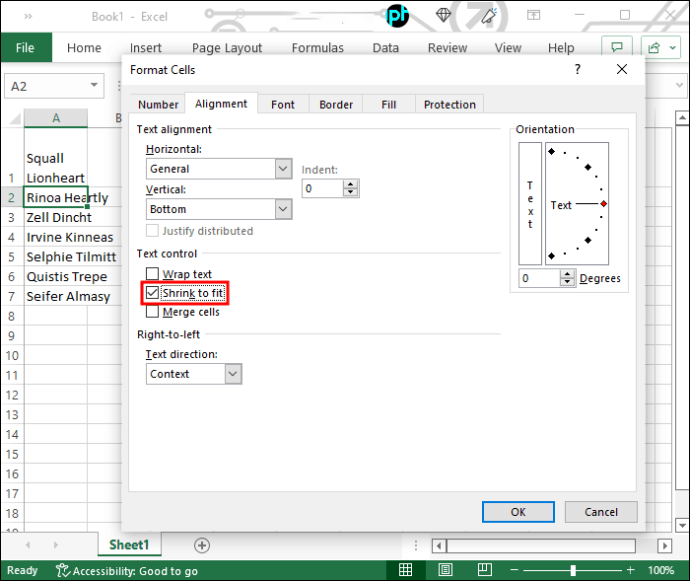
Task: Click the 100% zoom level
Action: [x=661, y=570]
